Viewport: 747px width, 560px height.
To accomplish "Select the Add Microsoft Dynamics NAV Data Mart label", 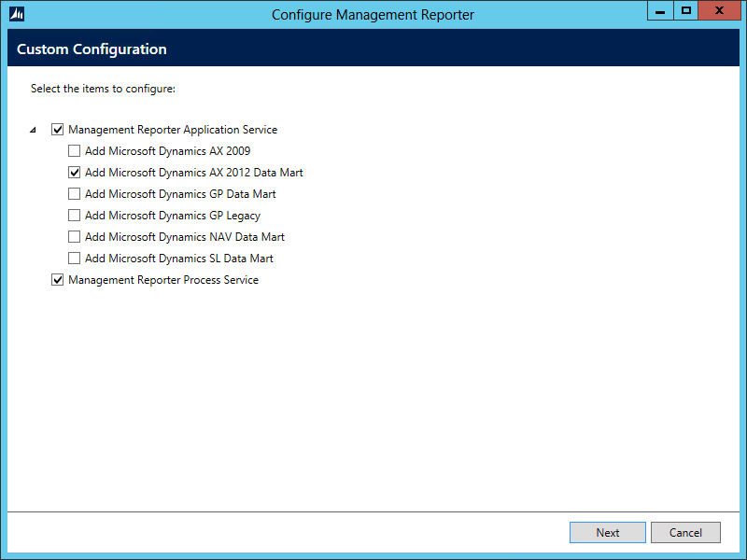I will (x=184, y=236).
